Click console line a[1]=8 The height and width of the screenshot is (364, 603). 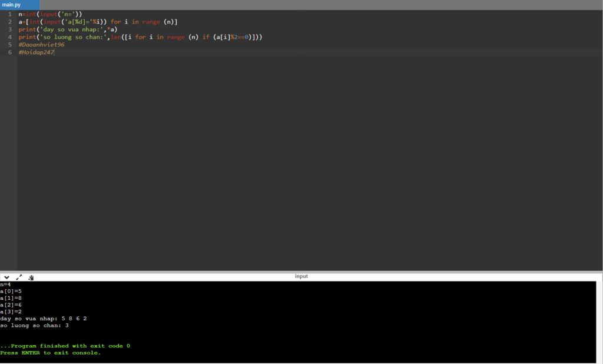pyautogui.click(x=11, y=298)
